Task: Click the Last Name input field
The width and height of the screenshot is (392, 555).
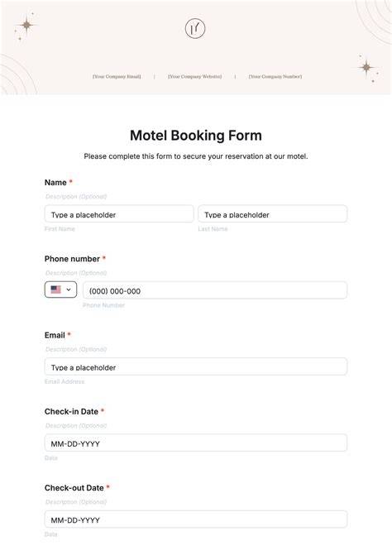Action: (273, 213)
